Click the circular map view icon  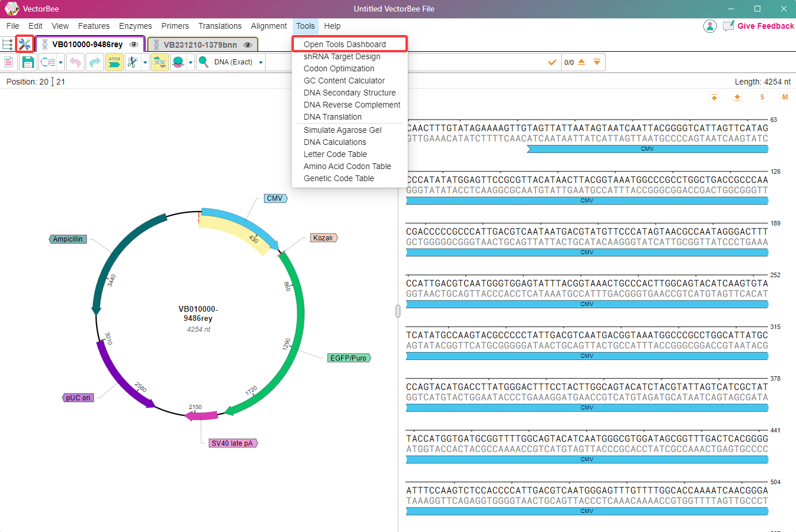coord(48,62)
